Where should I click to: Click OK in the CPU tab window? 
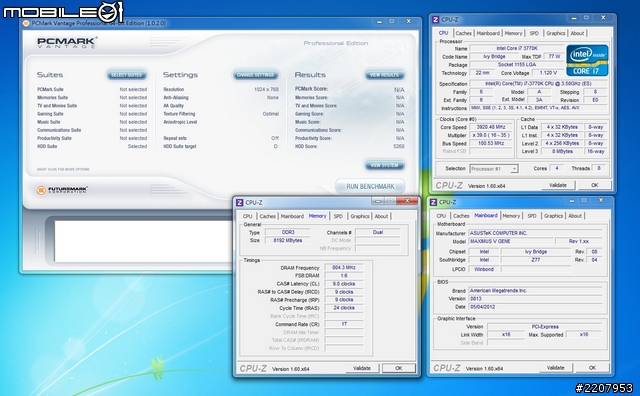pos(595,185)
